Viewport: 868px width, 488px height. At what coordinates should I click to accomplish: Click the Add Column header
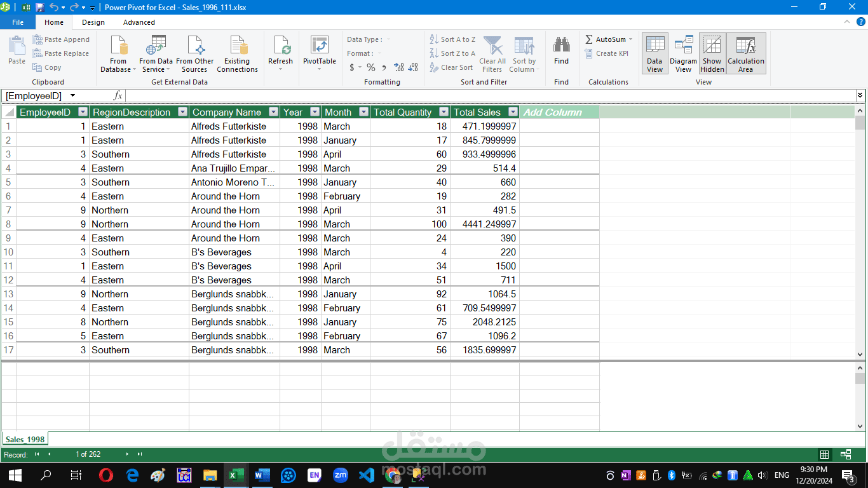(x=559, y=112)
